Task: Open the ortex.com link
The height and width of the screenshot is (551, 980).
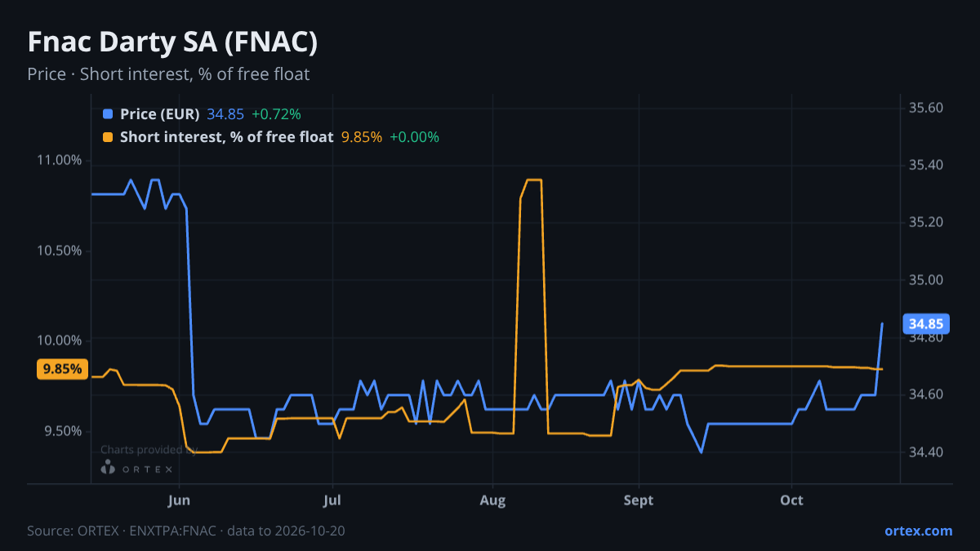Action: (x=918, y=531)
